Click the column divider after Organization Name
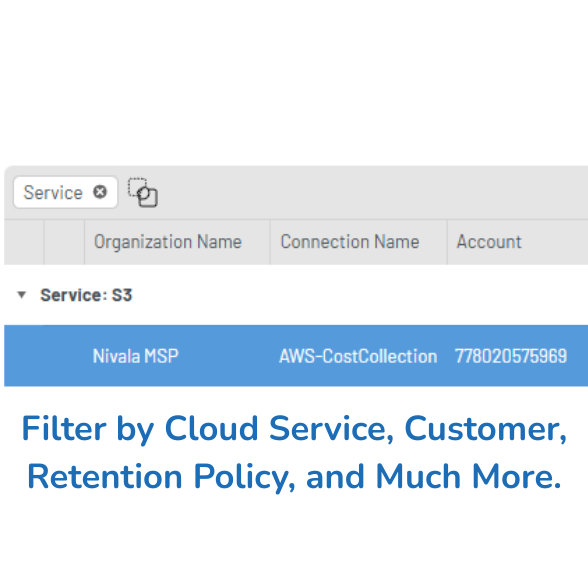 (x=270, y=242)
